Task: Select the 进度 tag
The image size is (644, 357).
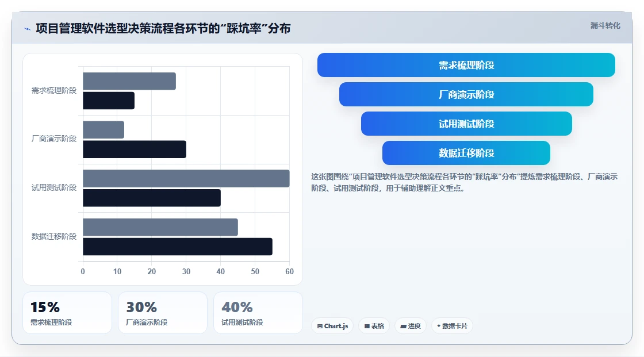Action: (x=411, y=326)
